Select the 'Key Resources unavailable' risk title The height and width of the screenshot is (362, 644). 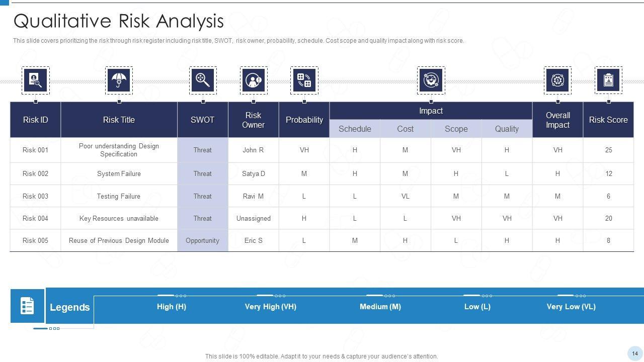pos(119,218)
